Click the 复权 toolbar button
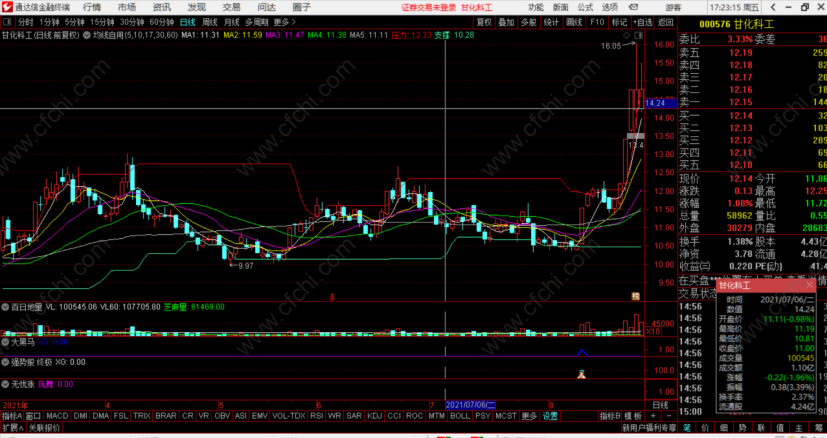 [484, 22]
